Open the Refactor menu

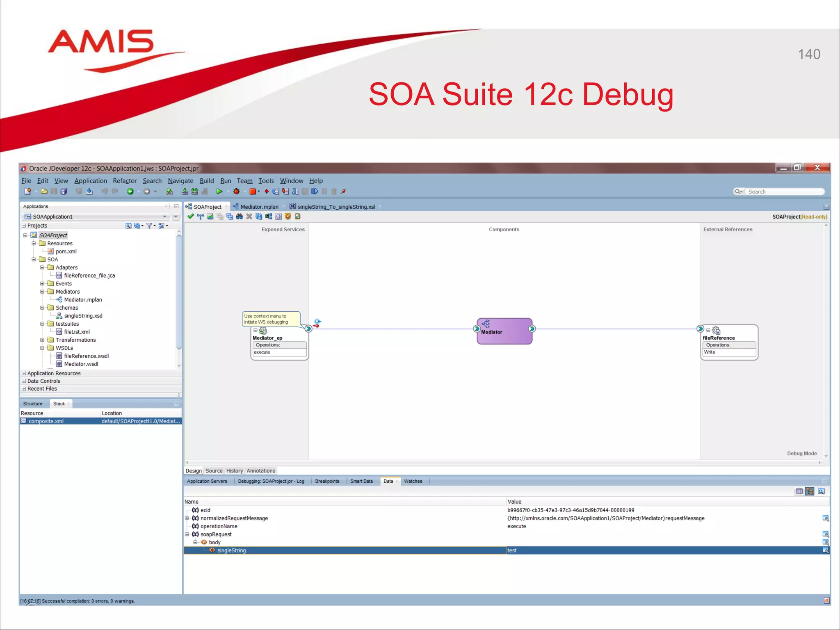click(x=125, y=181)
